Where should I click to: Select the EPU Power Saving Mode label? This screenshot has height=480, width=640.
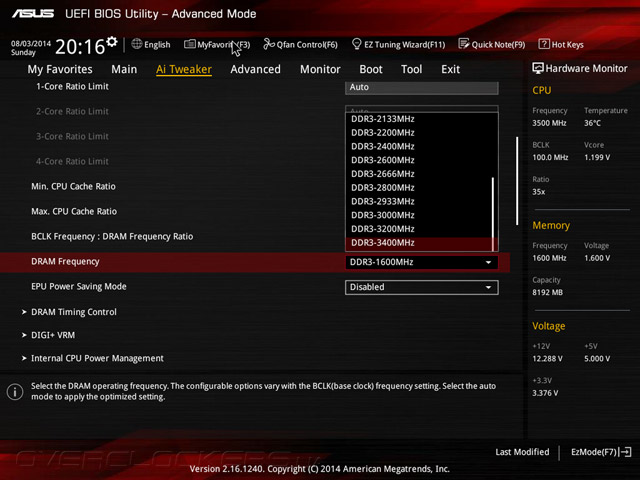click(79, 287)
